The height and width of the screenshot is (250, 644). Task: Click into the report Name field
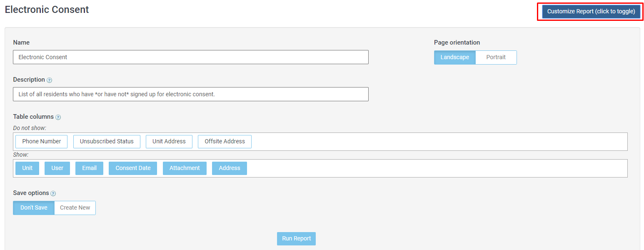tap(190, 57)
